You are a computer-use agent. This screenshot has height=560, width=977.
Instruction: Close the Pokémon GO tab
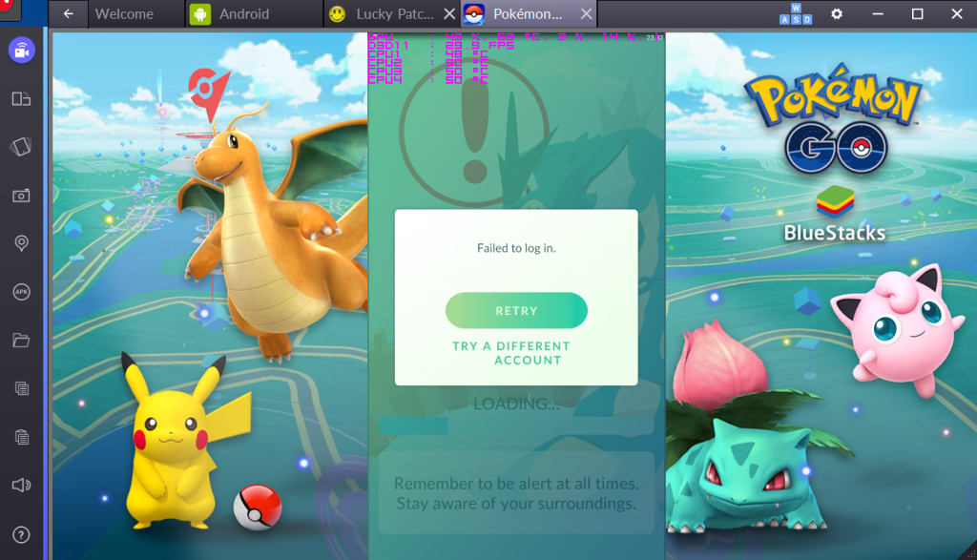(x=587, y=13)
